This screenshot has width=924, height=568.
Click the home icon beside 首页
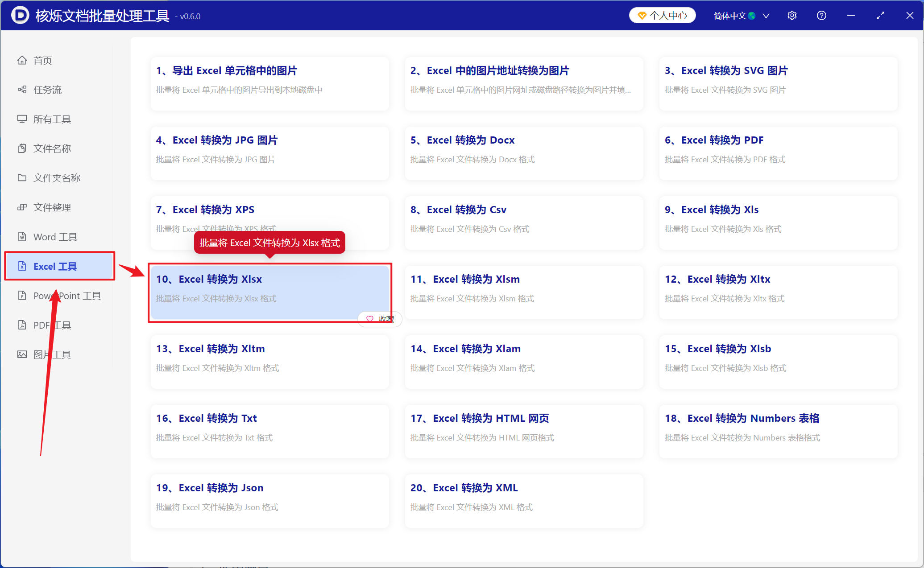click(x=22, y=60)
